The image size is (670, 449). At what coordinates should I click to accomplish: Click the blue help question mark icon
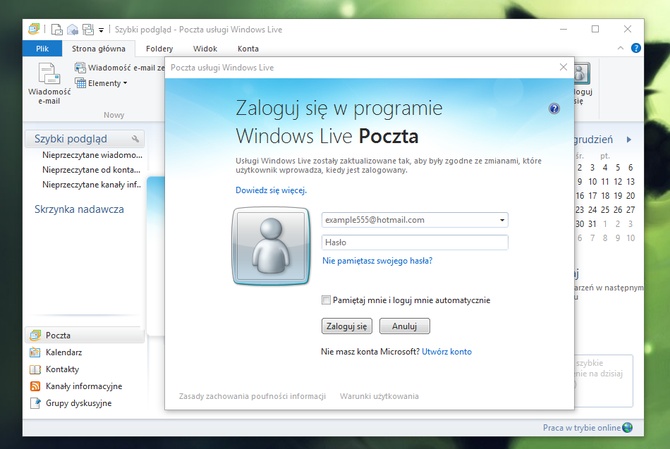[x=554, y=108]
